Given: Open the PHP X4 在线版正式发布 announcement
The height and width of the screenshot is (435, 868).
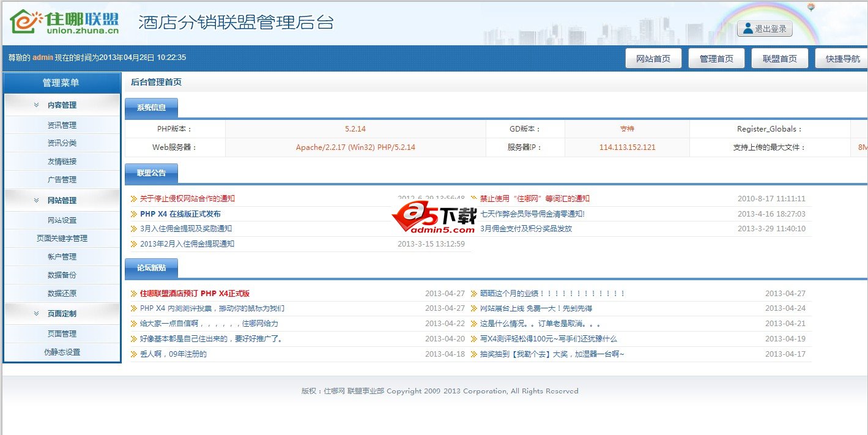Looking at the screenshot, I should [x=180, y=214].
